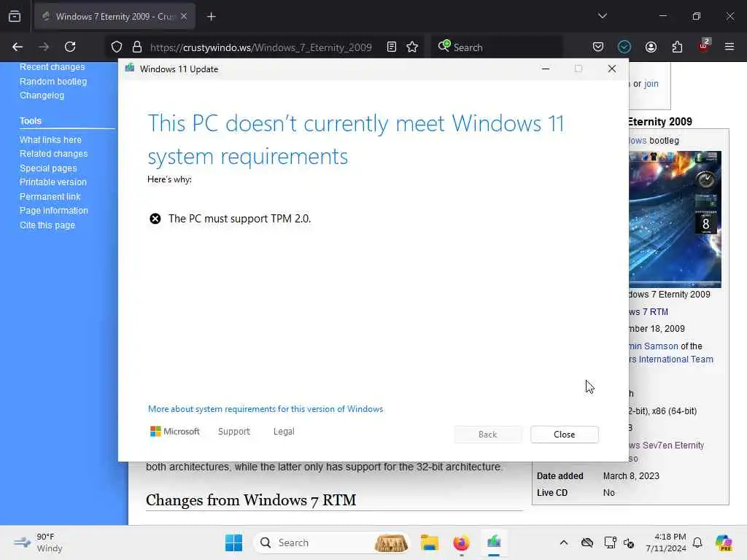This screenshot has height=560, width=747.
Task: Open the tracking protection shield icon
Action: point(117,47)
